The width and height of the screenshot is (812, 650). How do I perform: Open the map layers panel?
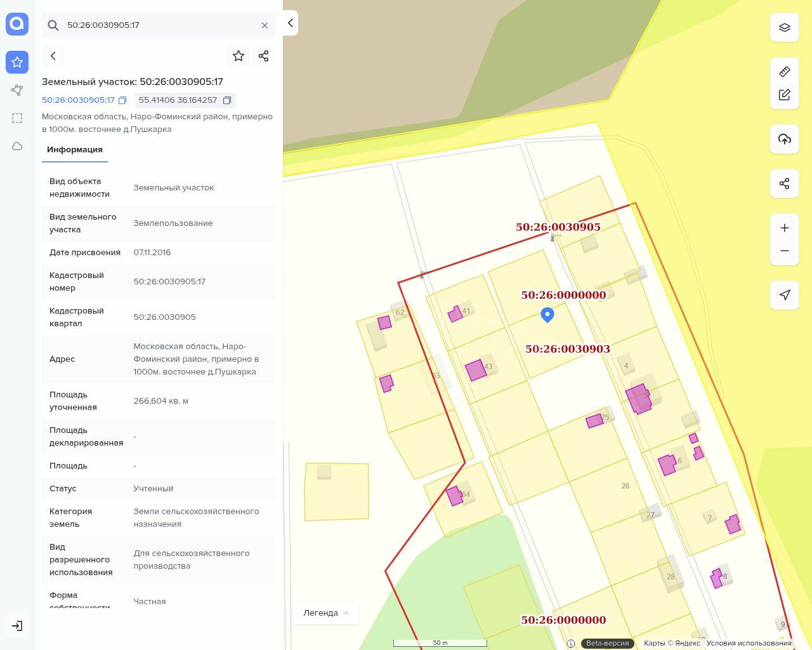785,27
